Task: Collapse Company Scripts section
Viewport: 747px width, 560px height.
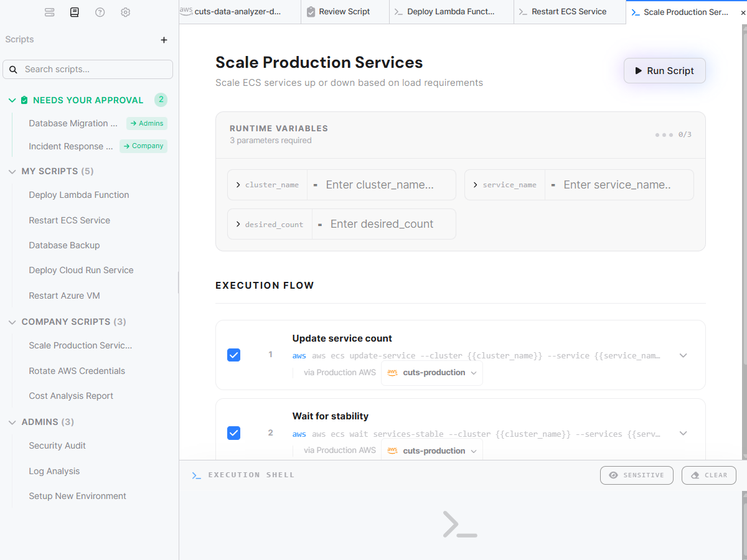Action: (12, 322)
